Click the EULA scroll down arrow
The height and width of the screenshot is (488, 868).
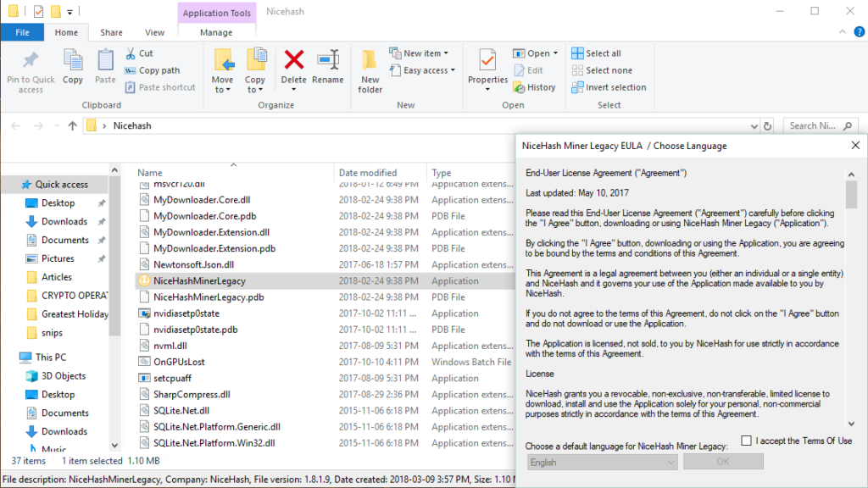click(x=851, y=424)
